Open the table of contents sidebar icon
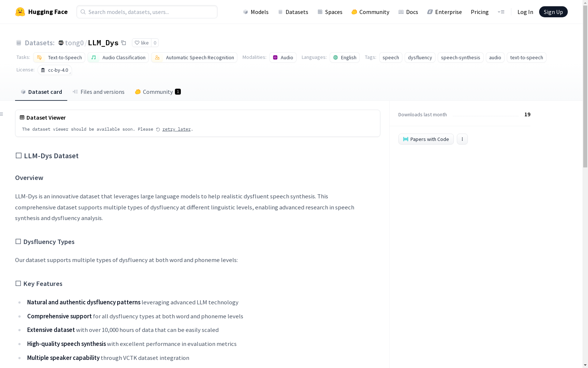This screenshot has height=368, width=588. [2, 114]
